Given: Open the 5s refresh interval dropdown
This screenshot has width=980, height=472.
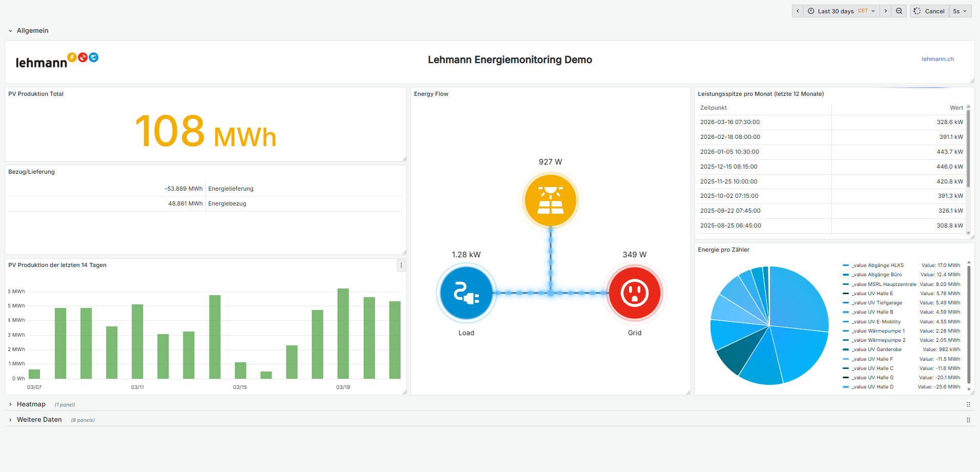Looking at the screenshot, I should pos(960,11).
